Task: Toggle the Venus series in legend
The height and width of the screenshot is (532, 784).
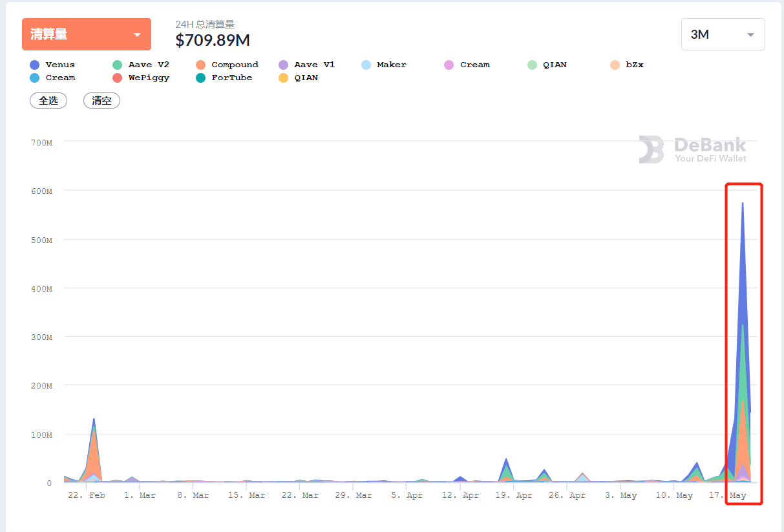Action: tap(60, 65)
